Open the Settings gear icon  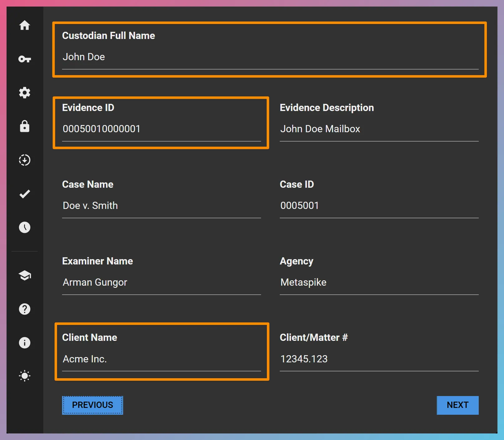click(x=25, y=93)
